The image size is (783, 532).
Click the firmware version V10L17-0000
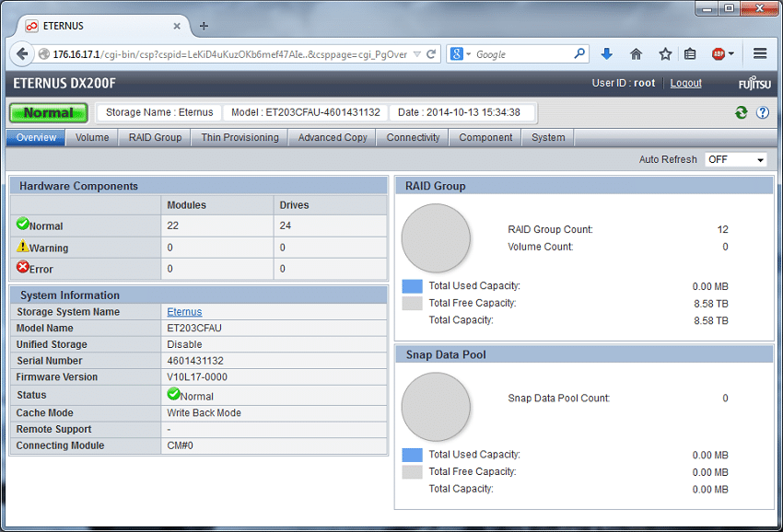pyautogui.click(x=197, y=376)
